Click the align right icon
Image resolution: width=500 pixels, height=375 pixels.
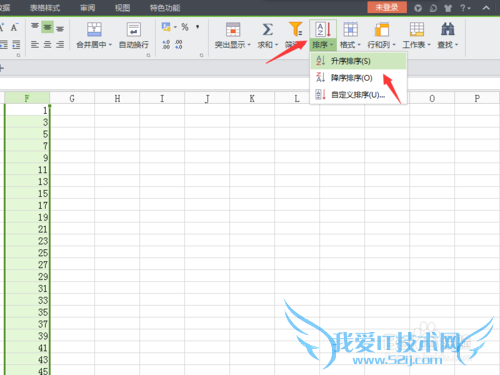tap(60, 44)
